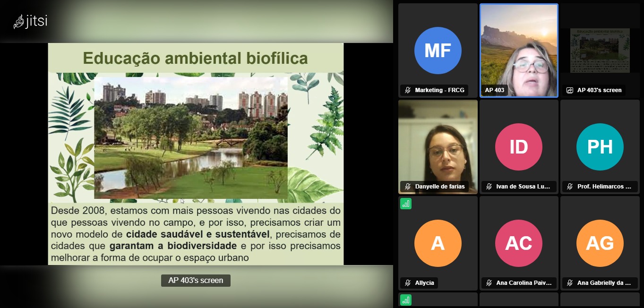Click muted mic icon on Marketing - FRCG tile

tap(408, 90)
